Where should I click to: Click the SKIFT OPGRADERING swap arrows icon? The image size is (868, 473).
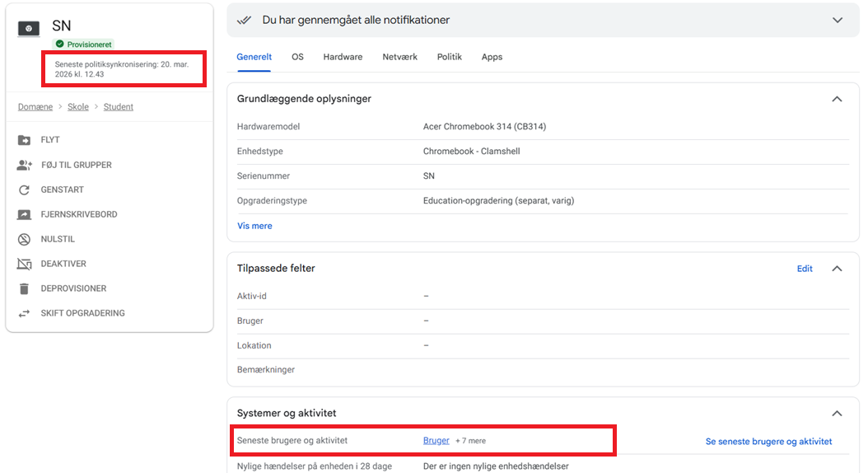point(24,313)
